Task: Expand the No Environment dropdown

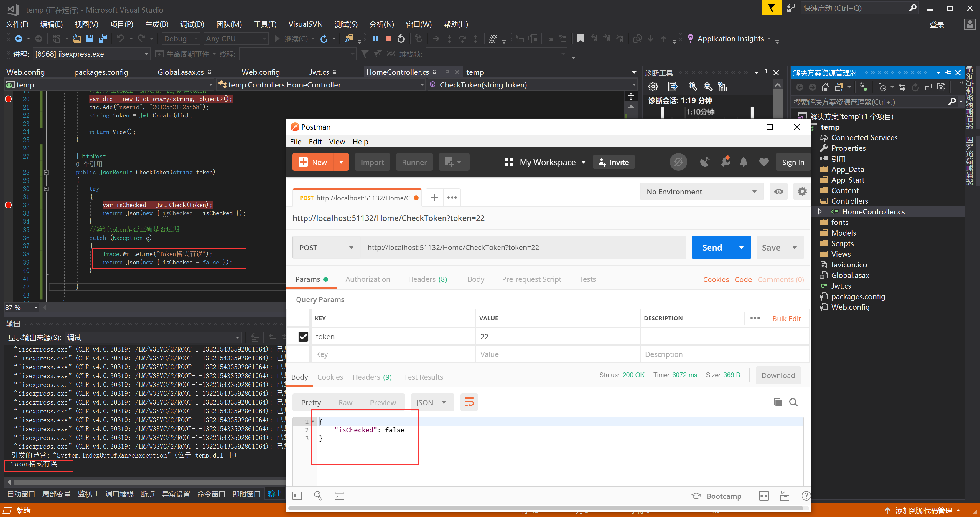Action: pyautogui.click(x=701, y=192)
